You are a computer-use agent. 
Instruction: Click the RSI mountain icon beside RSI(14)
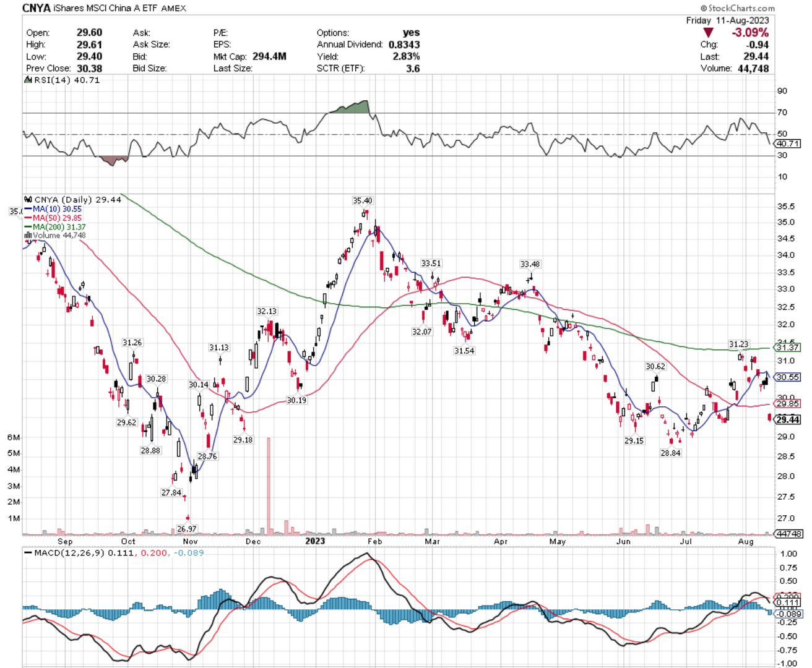point(27,80)
